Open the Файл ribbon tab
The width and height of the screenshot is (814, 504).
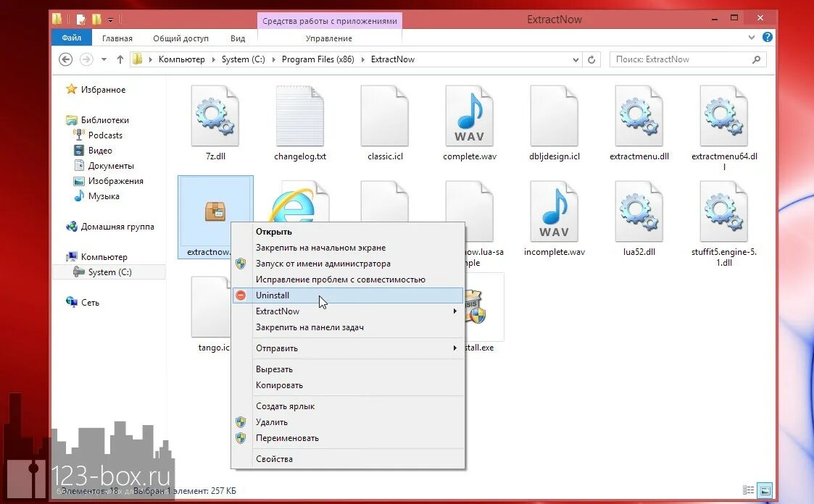[x=72, y=38]
